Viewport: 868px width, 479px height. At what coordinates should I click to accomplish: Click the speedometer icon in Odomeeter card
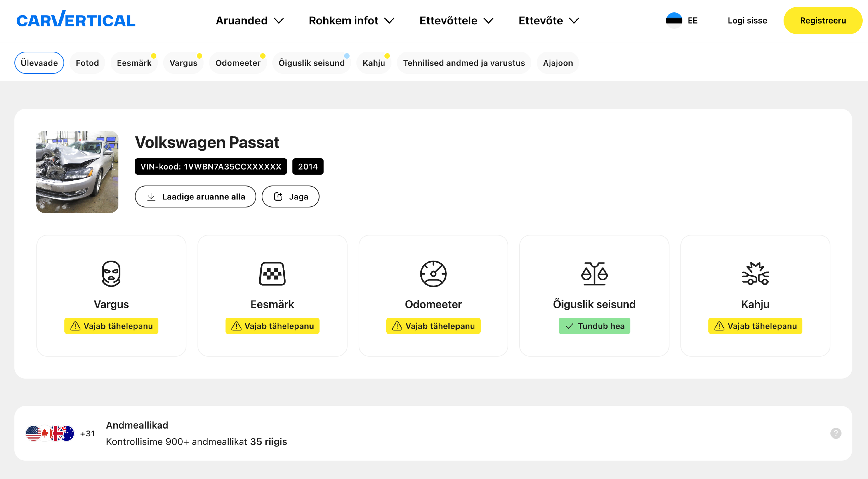(433, 274)
